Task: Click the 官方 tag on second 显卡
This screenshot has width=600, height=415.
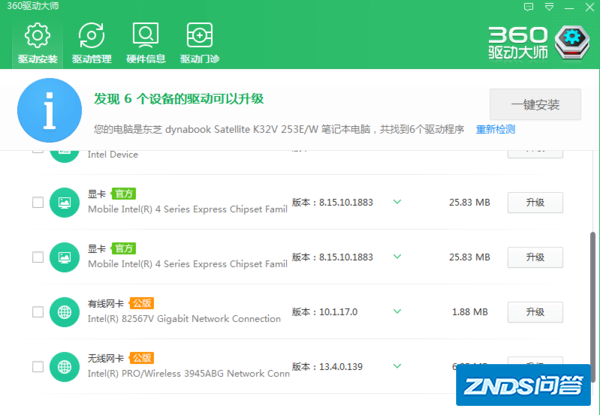Action: (124, 248)
